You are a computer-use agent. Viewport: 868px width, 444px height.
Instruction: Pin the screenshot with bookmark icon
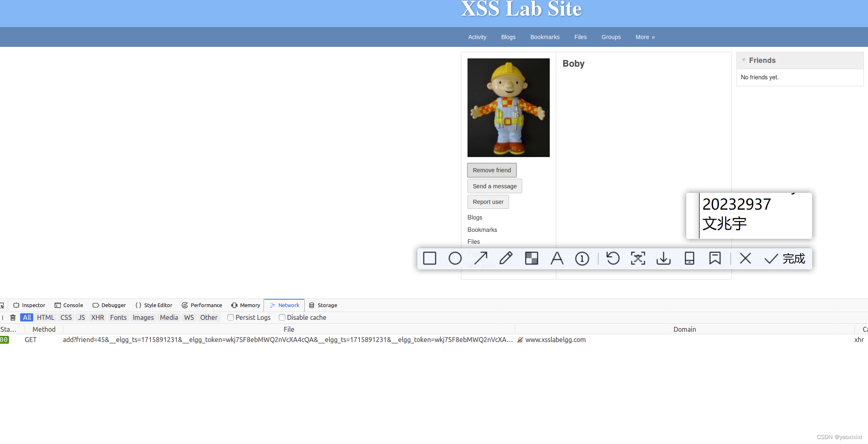click(715, 259)
